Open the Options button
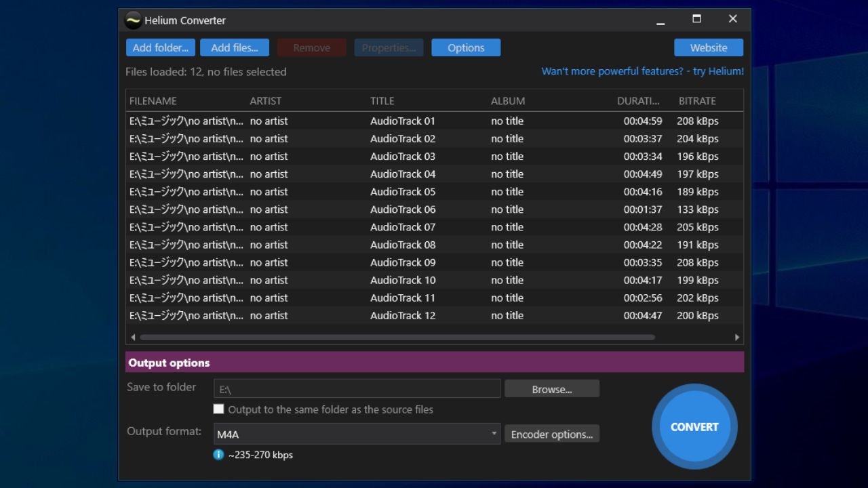The image size is (868, 488). pyautogui.click(x=466, y=47)
